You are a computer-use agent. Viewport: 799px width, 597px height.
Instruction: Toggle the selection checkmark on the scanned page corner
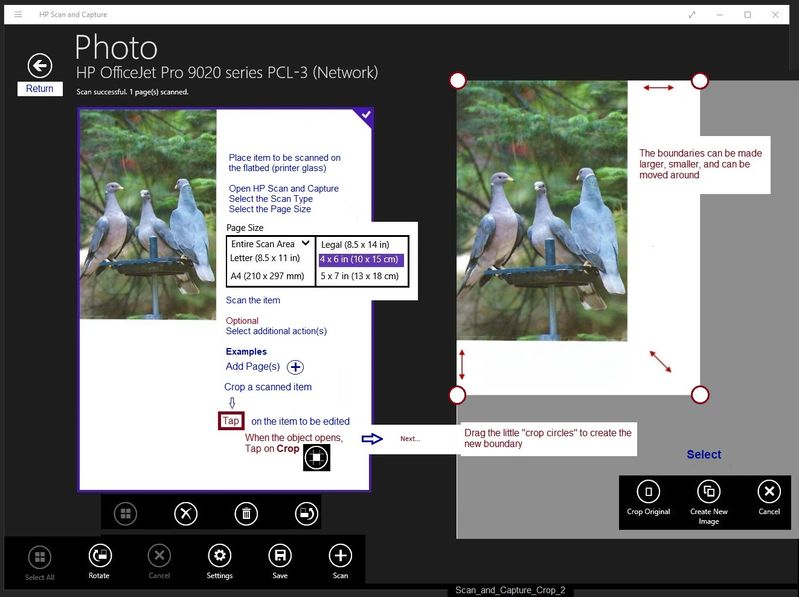365,115
